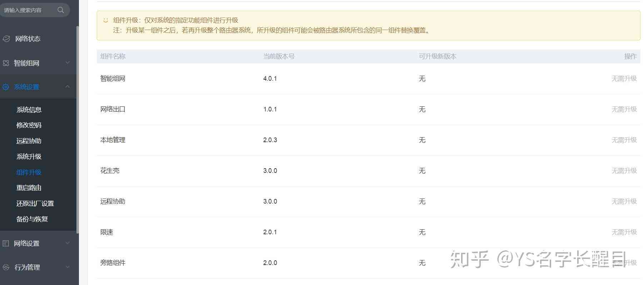Click version 4.0.1 cell
Viewport: 644px width, 285px height.
[270, 79]
